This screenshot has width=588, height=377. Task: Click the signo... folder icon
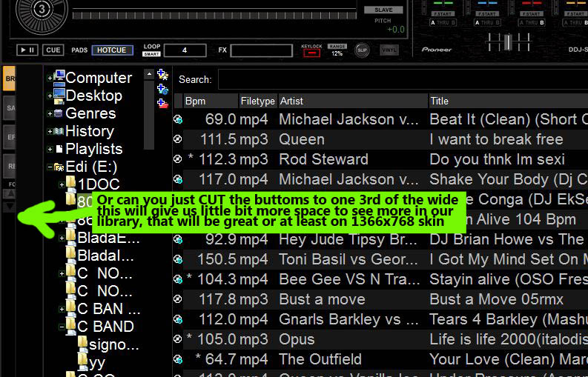(x=83, y=342)
